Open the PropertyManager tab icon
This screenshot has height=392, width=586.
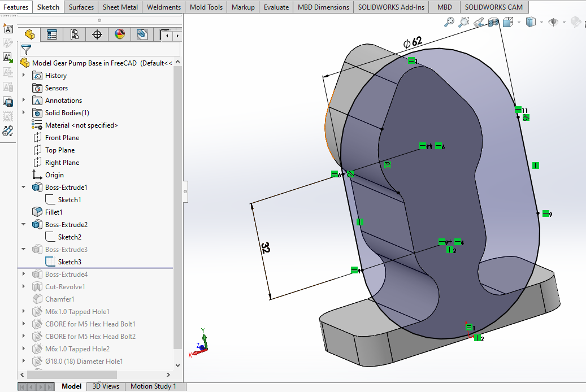point(52,35)
